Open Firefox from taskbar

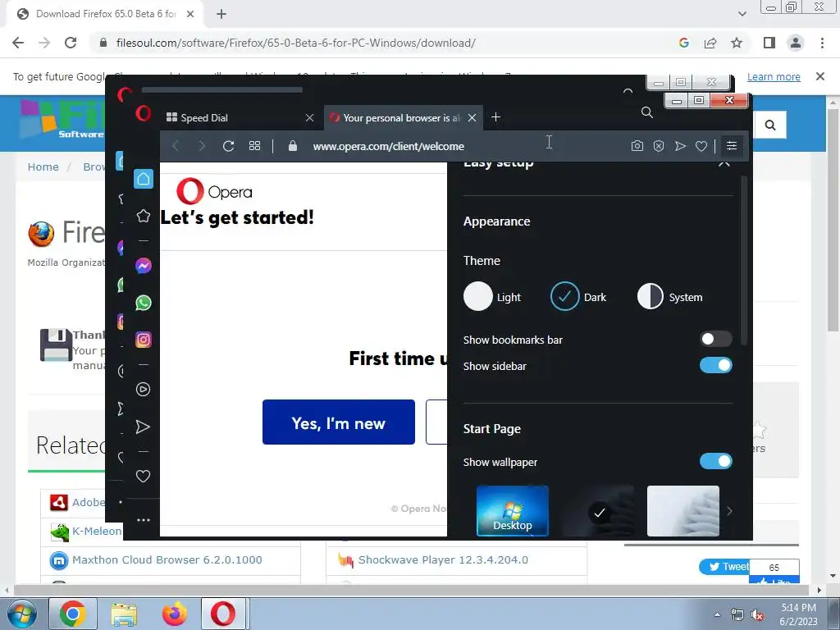(175, 614)
